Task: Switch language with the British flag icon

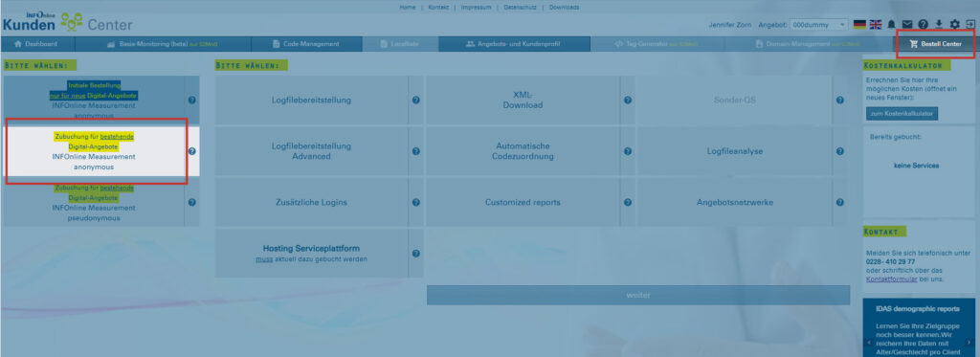Action: click(x=876, y=24)
